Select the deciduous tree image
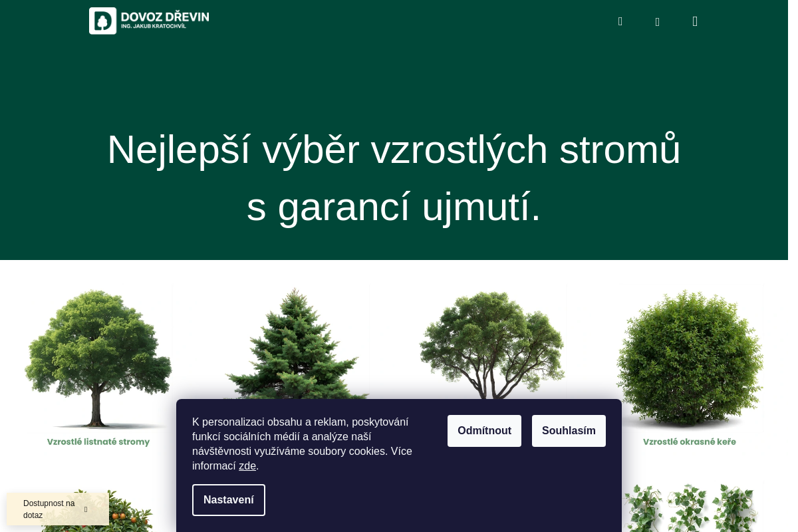The image size is (798, 532). 98,359
